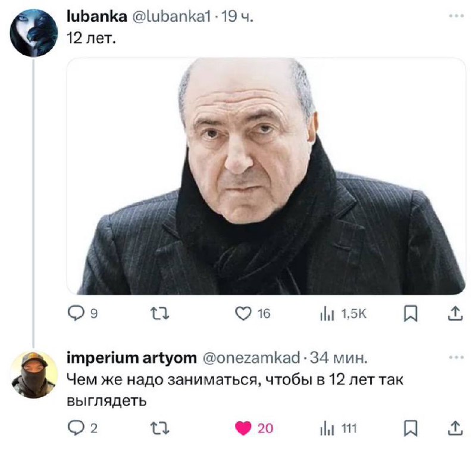The width and height of the screenshot is (476, 449).
Task: Share imperium artyom's reply
Action: (454, 428)
